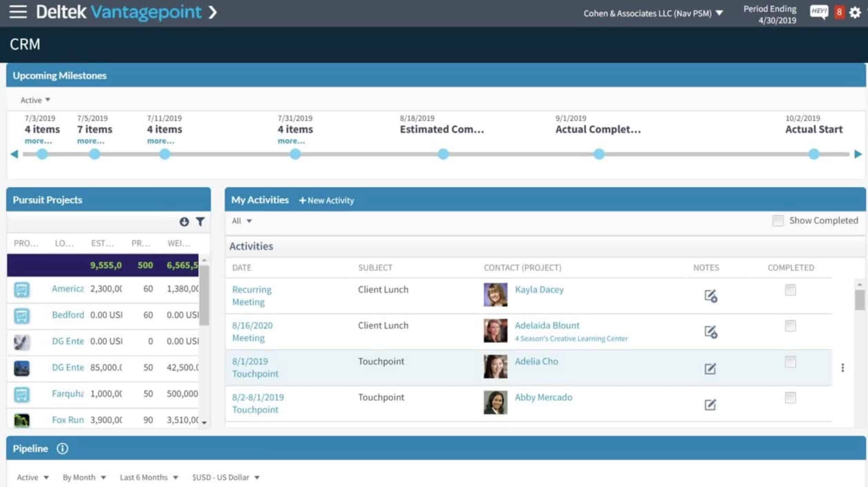This screenshot has height=487, width=868.
Task: Open the Last 6 Months dropdown
Action: [149, 477]
